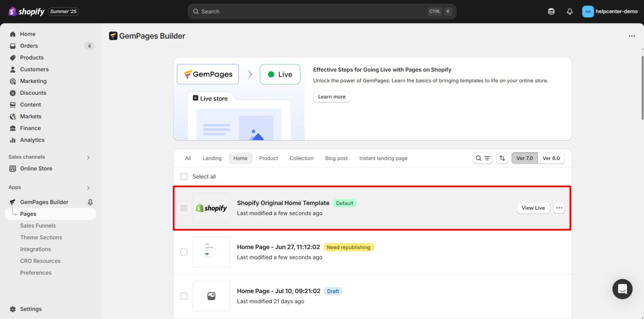
Task: Open the three-dot menu for Shopify Original Home Template
Action: pos(559,208)
